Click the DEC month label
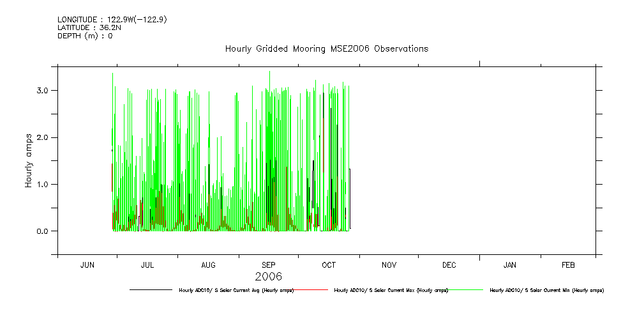Screen dimensions: 644x322 (449, 264)
